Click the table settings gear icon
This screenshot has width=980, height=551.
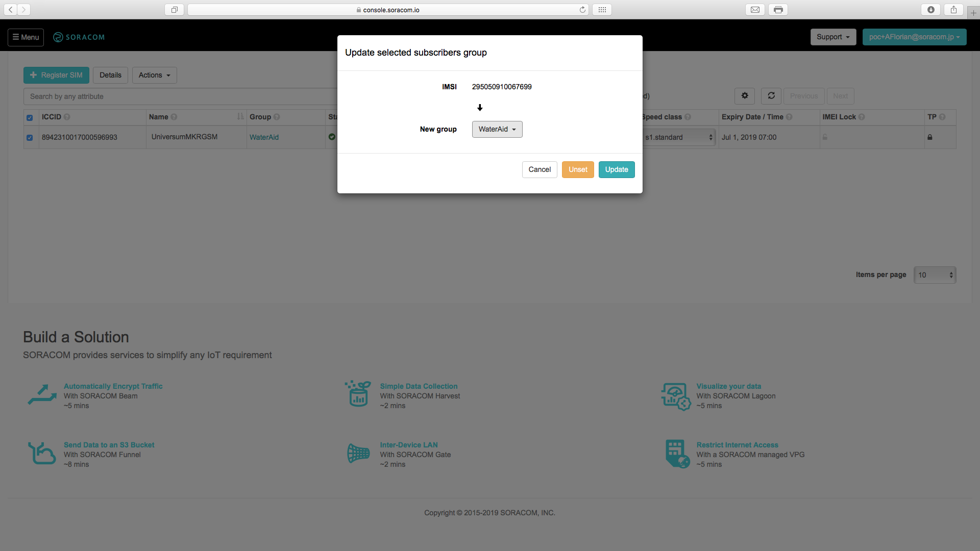point(745,96)
